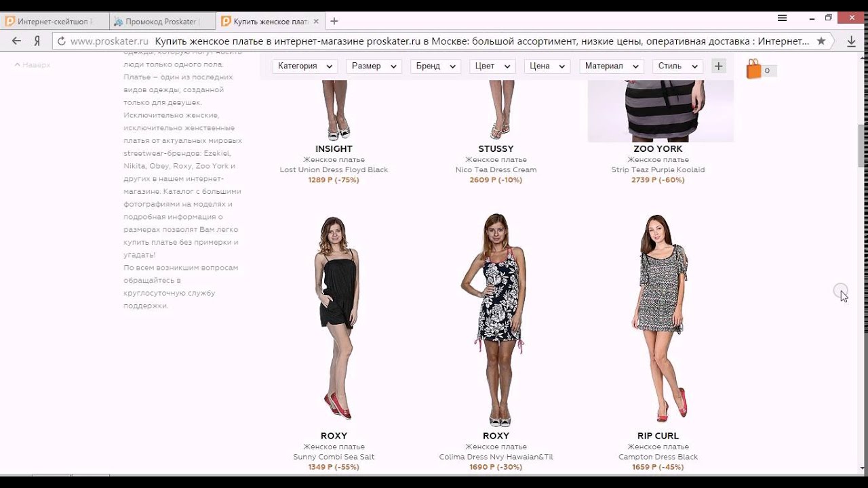
Task: Click the price '1289 Р (-75%)'
Action: (334, 180)
